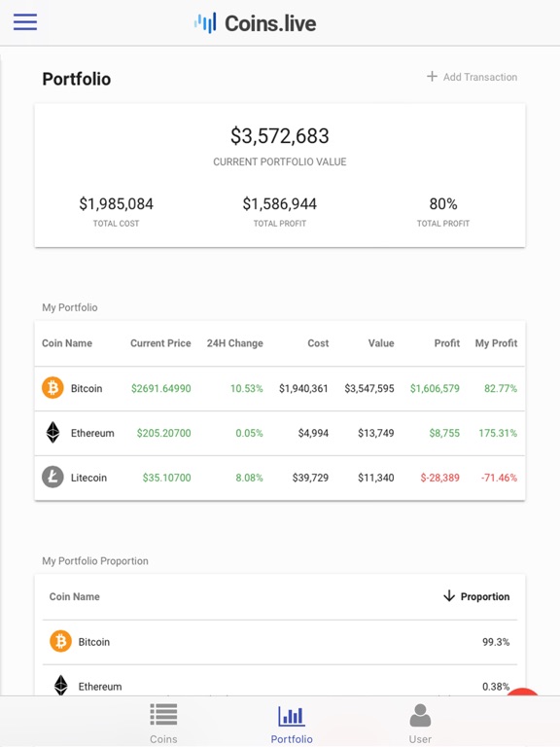Click the Litecoin icon in My Portfolio

point(52,477)
